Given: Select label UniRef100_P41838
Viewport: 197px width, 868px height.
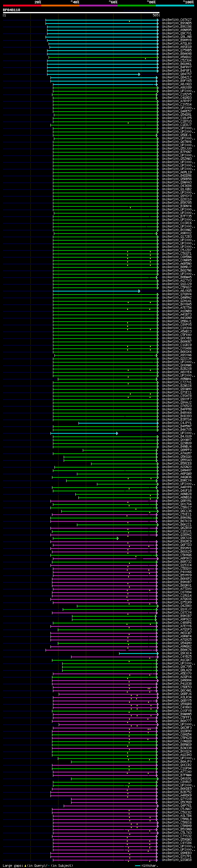Looking at the screenshot, I should pos(176,684).
